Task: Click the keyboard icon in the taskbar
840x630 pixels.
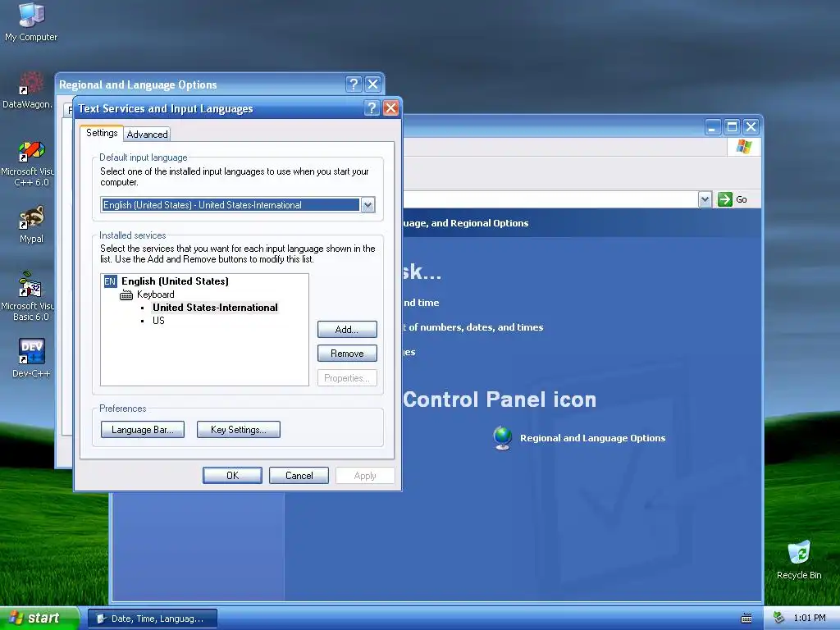Action: (x=746, y=619)
